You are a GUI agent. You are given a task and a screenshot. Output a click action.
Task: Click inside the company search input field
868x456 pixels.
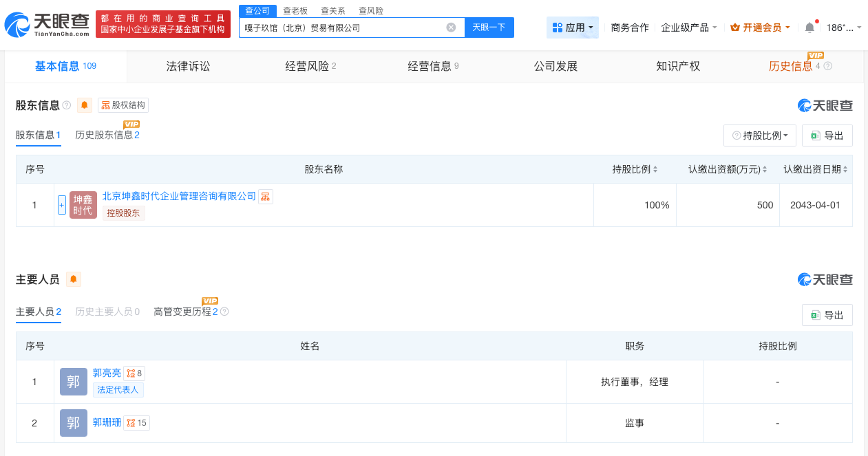tap(344, 27)
